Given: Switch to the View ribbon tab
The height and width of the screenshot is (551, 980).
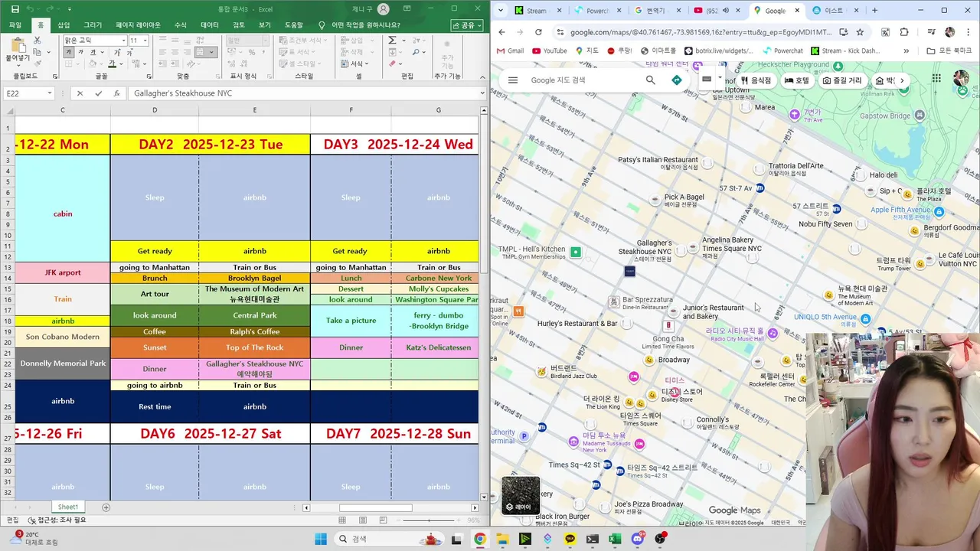Looking at the screenshot, I should [264, 25].
